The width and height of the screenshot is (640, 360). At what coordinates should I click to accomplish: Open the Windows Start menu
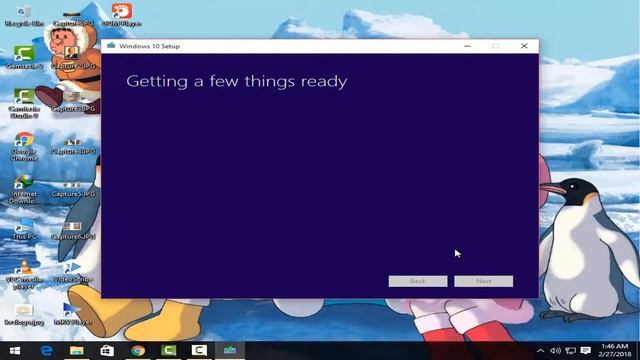[x=15, y=351]
